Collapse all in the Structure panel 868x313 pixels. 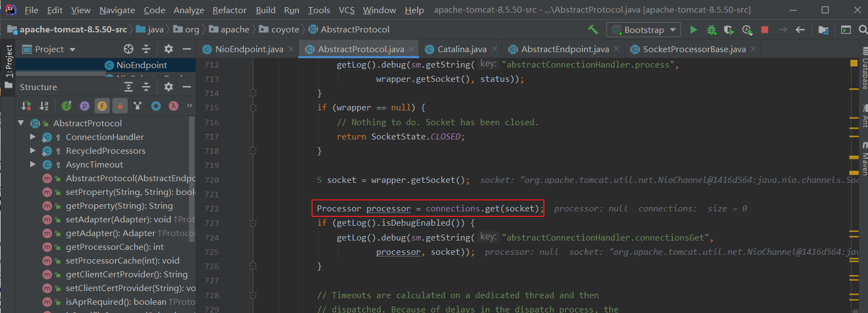pyautogui.click(x=146, y=87)
